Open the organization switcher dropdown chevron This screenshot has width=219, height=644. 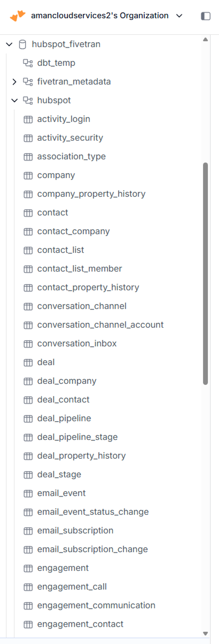179,16
